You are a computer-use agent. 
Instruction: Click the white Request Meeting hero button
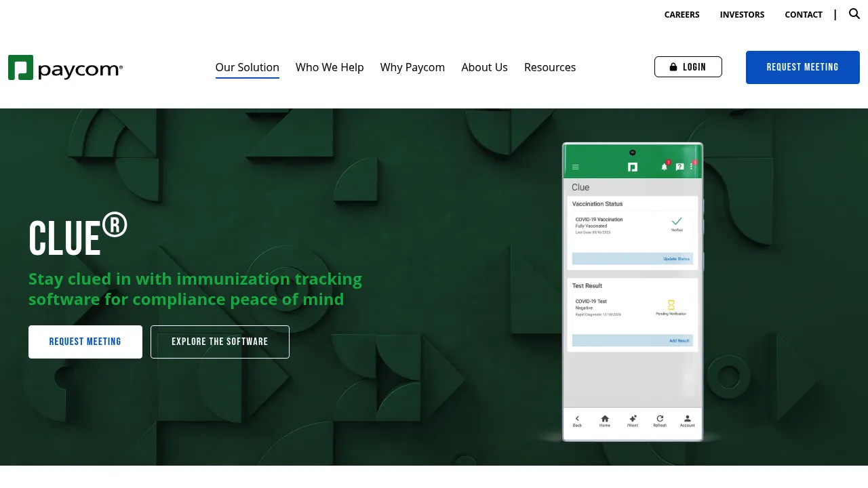[85, 342]
